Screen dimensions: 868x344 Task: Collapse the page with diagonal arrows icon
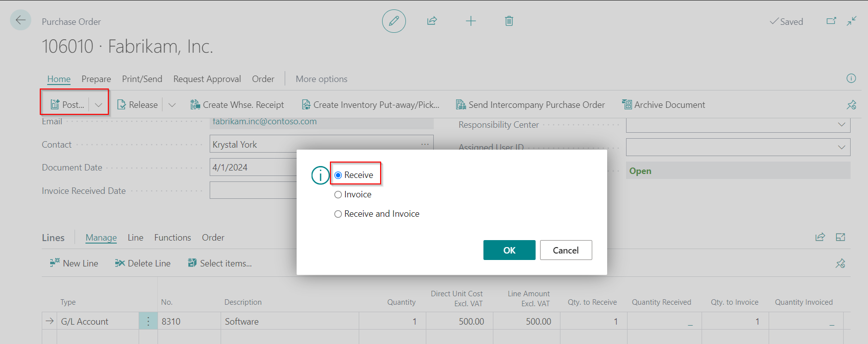pyautogui.click(x=852, y=21)
